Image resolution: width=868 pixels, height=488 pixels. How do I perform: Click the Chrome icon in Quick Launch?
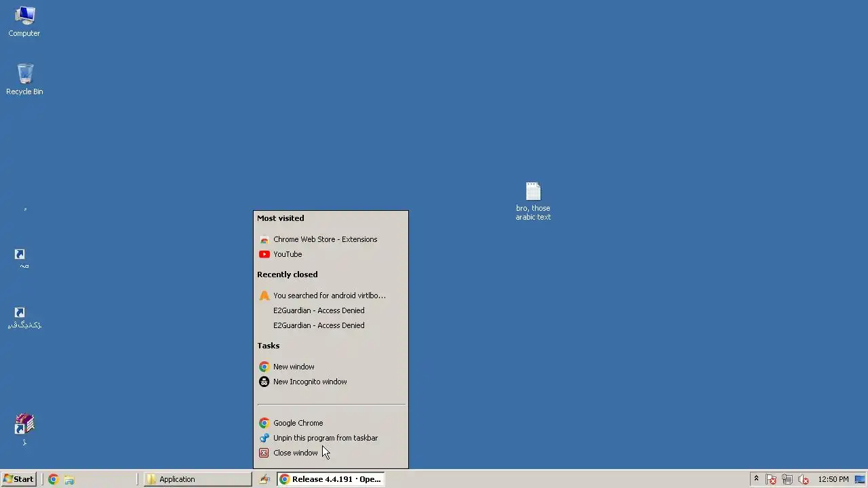pyautogui.click(x=53, y=479)
